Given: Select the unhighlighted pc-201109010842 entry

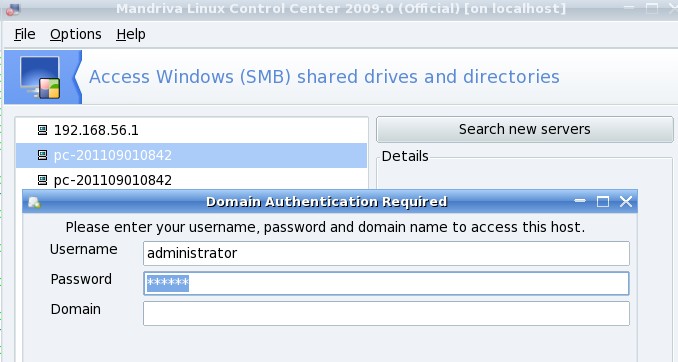Looking at the screenshot, I should (x=191, y=180).
